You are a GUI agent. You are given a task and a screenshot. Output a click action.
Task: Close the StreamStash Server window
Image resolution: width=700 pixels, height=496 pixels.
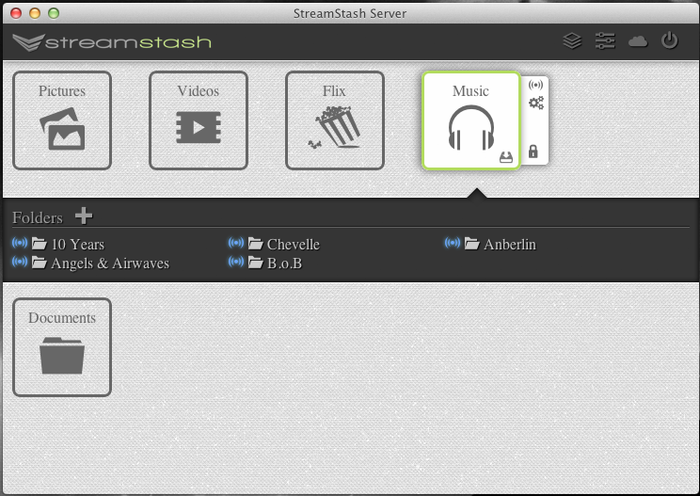coord(16,13)
